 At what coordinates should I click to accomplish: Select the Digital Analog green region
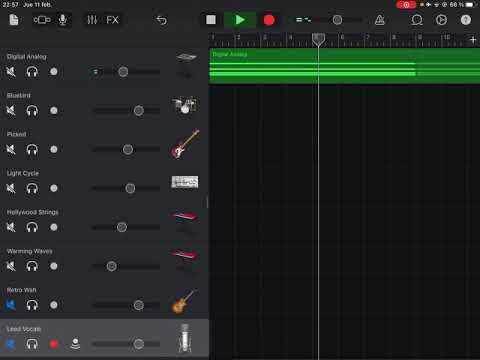tap(344, 66)
